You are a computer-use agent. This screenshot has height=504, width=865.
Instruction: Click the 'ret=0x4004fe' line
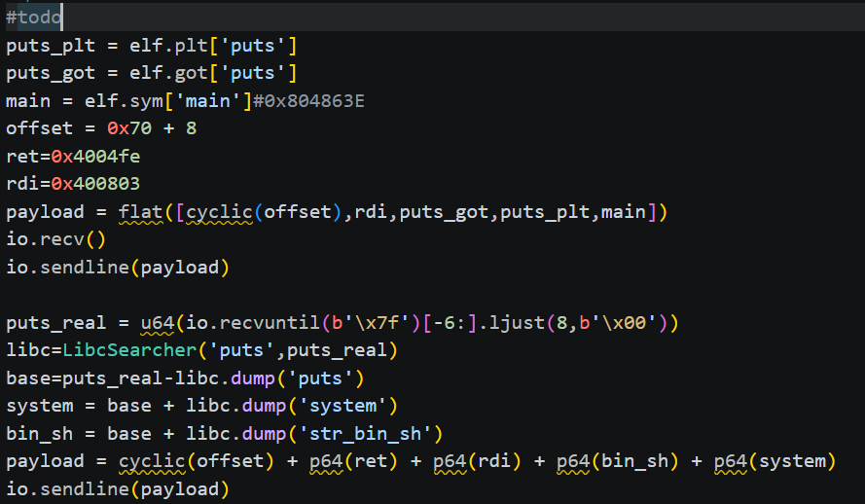[x=73, y=157]
